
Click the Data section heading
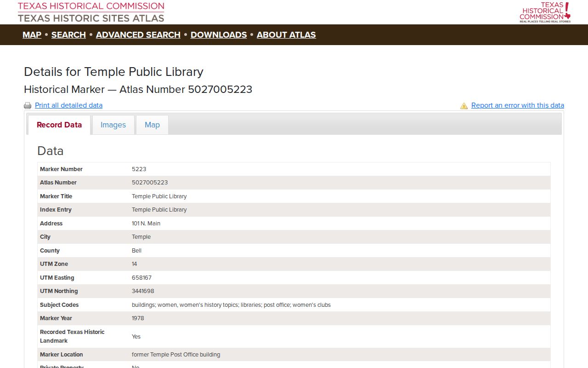[x=50, y=151]
